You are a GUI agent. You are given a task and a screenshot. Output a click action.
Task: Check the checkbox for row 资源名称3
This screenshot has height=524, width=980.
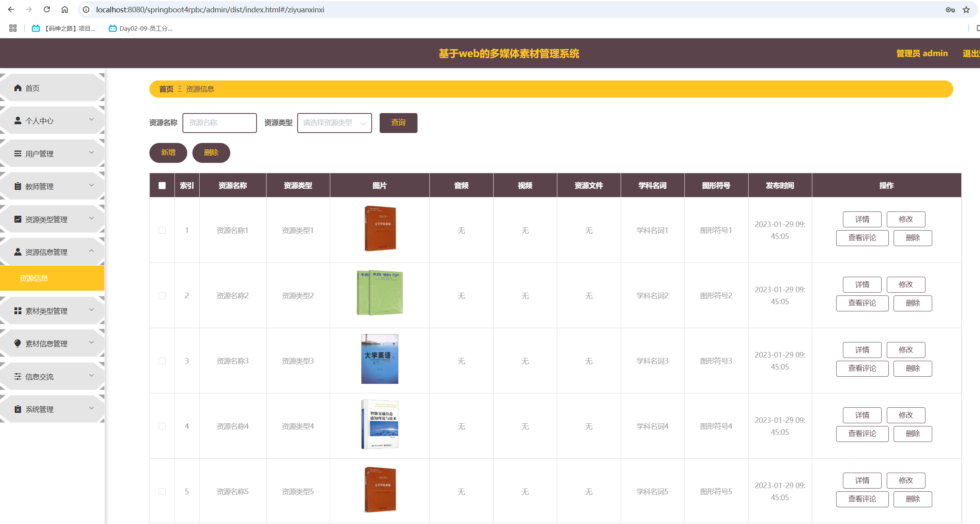(162, 361)
